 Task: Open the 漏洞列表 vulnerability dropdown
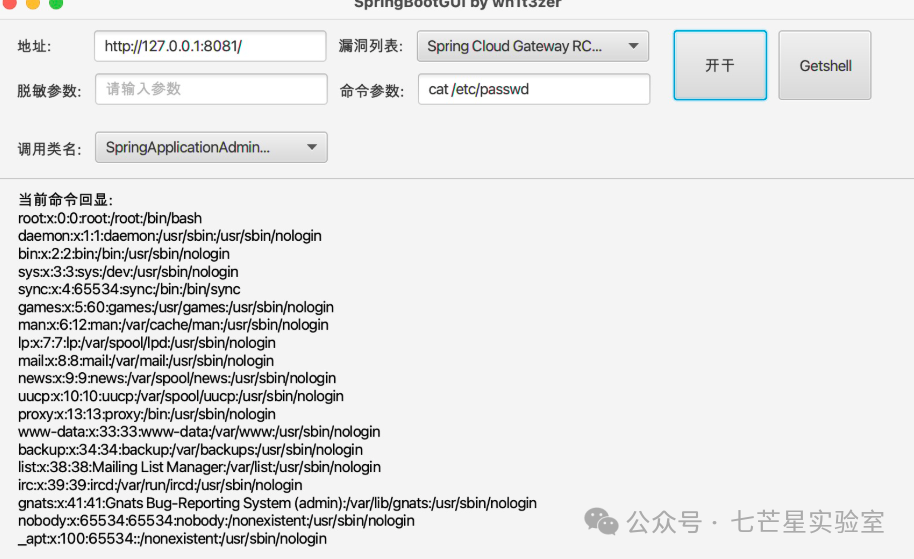pyautogui.click(x=533, y=46)
